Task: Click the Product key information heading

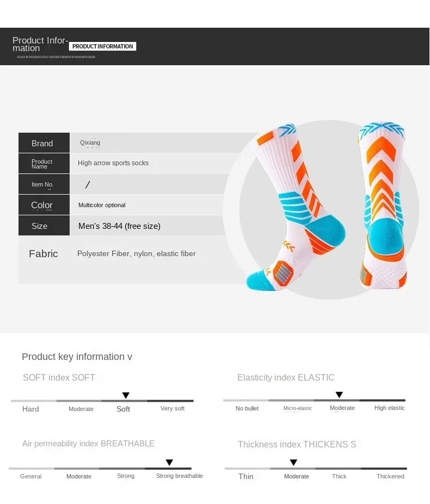Action: tap(77, 357)
